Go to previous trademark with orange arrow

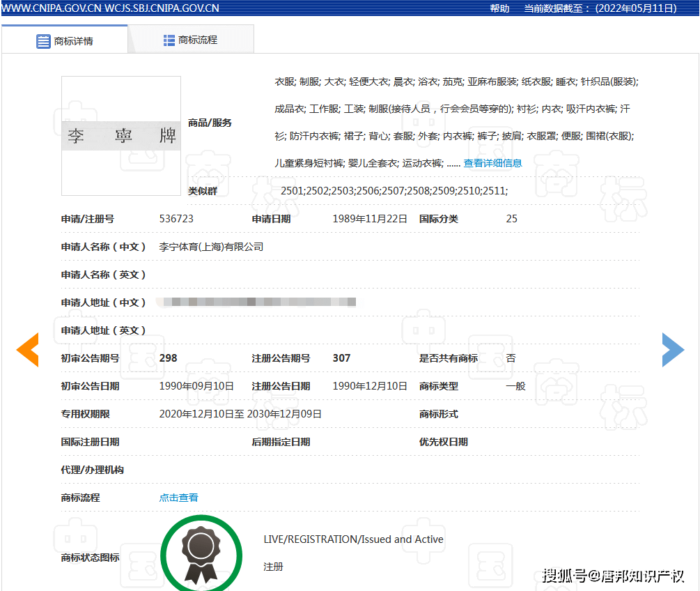pyautogui.click(x=28, y=350)
